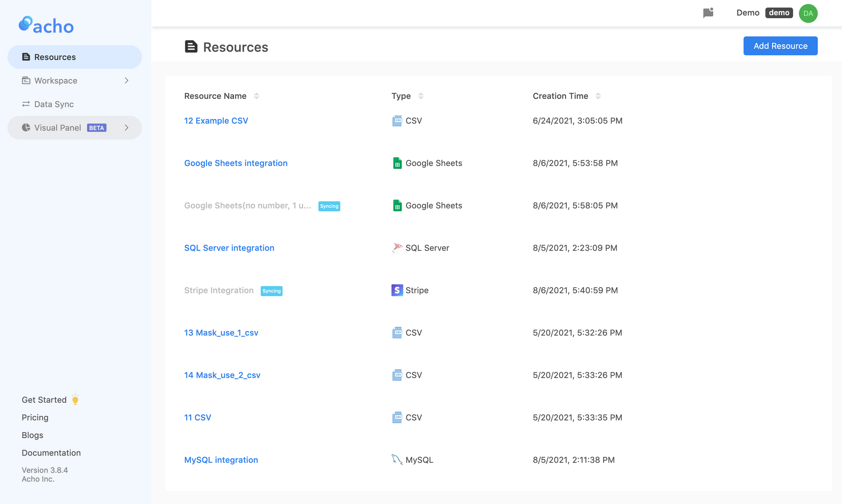The image size is (842, 504).
Task: Click the Resources sidebar icon
Action: (26, 57)
